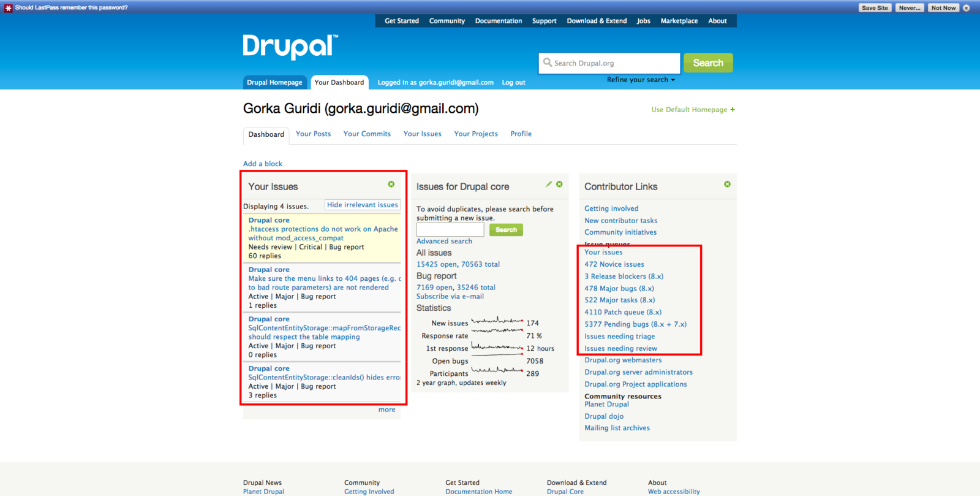Open the Your Posts tab

pyautogui.click(x=313, y=134)
